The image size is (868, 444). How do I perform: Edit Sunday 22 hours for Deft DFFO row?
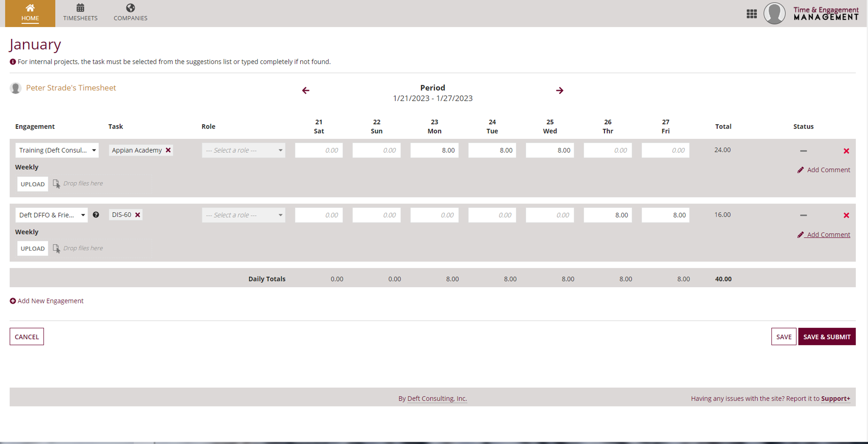pos(376,215)
